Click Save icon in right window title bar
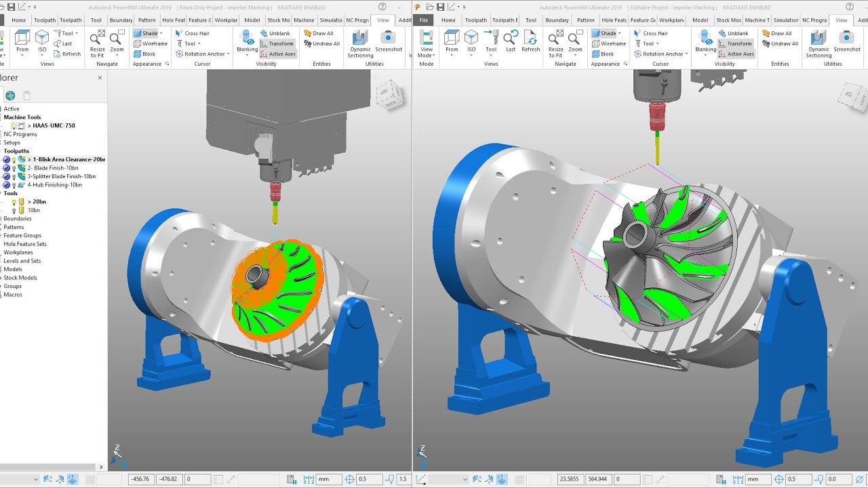The width and height of the screenshot is (868, 488). click(x=441, y=7)
